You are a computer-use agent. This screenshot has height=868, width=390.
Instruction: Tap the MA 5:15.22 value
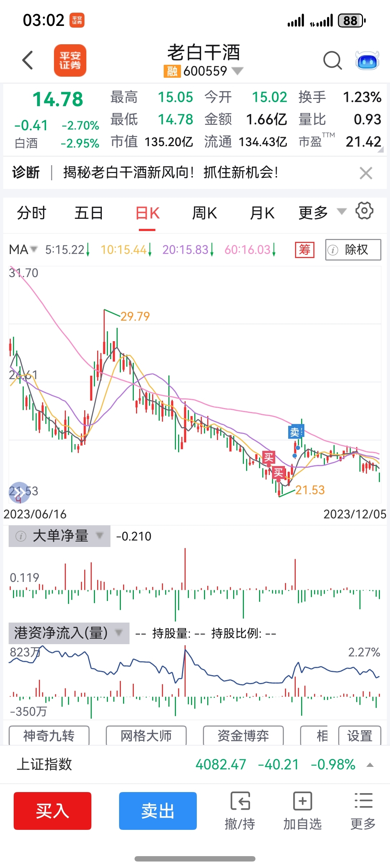[x=67, y=249]
